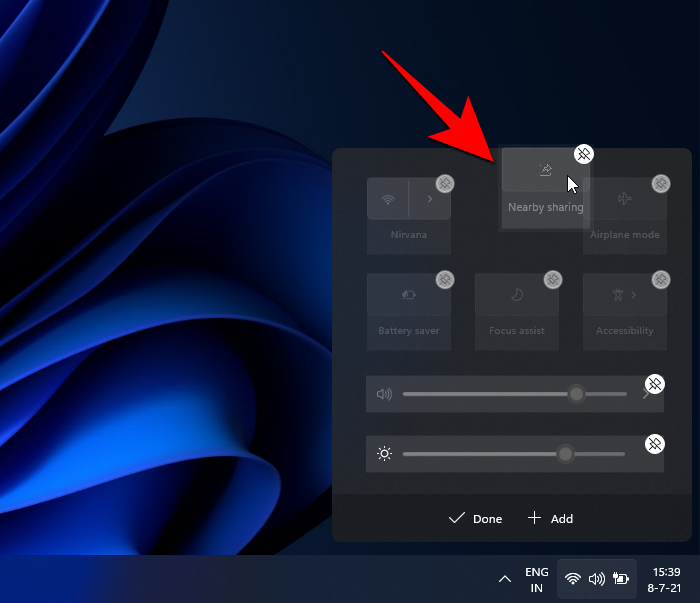Click unpin icon on Wi-Fi Nirvana tile

(445, 183)
